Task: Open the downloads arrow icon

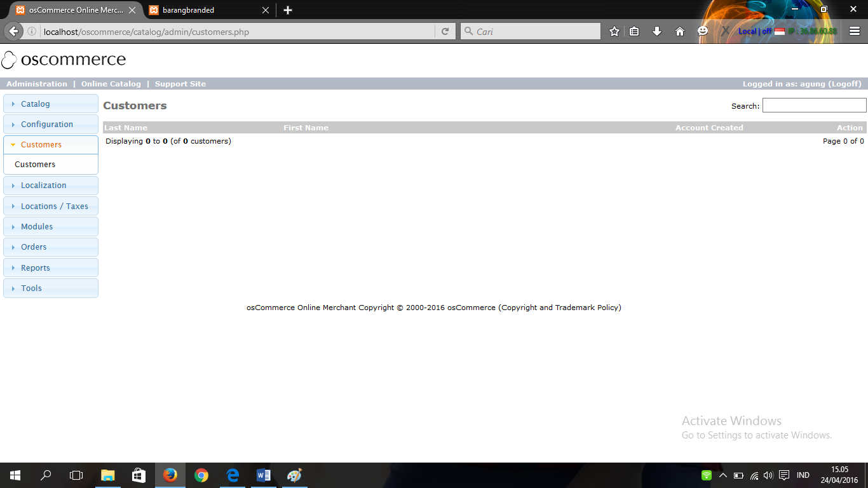Action: [657, 31]
